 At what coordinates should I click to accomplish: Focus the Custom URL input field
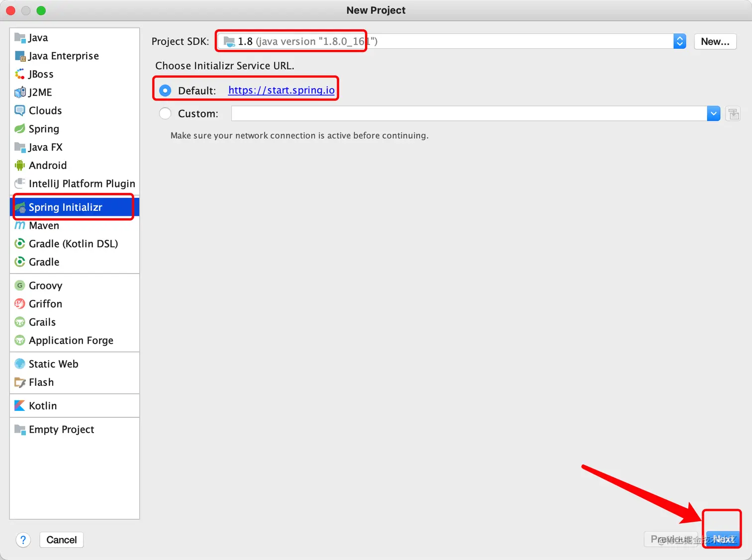pos(469,113)
